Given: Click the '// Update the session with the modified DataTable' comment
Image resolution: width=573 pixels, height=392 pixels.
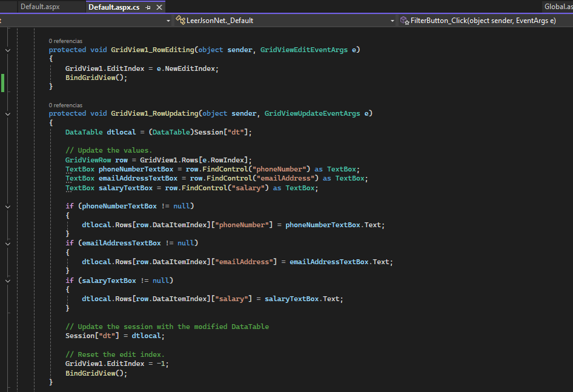Looking at the screenshot, I should coord(167,327).
